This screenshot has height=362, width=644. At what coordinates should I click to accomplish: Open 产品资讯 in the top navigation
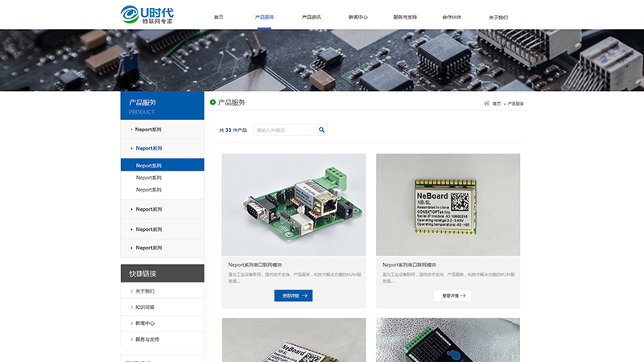coord(312,17)
